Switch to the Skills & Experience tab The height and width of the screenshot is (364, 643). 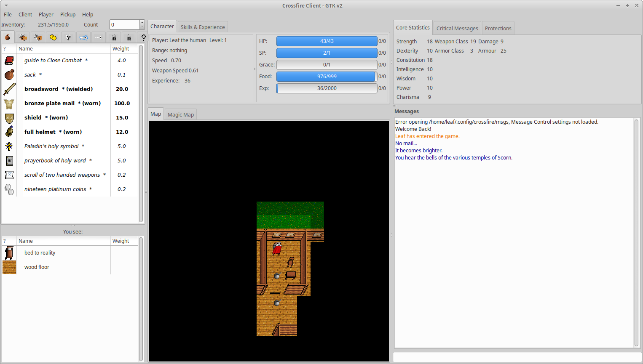point(203,27)
